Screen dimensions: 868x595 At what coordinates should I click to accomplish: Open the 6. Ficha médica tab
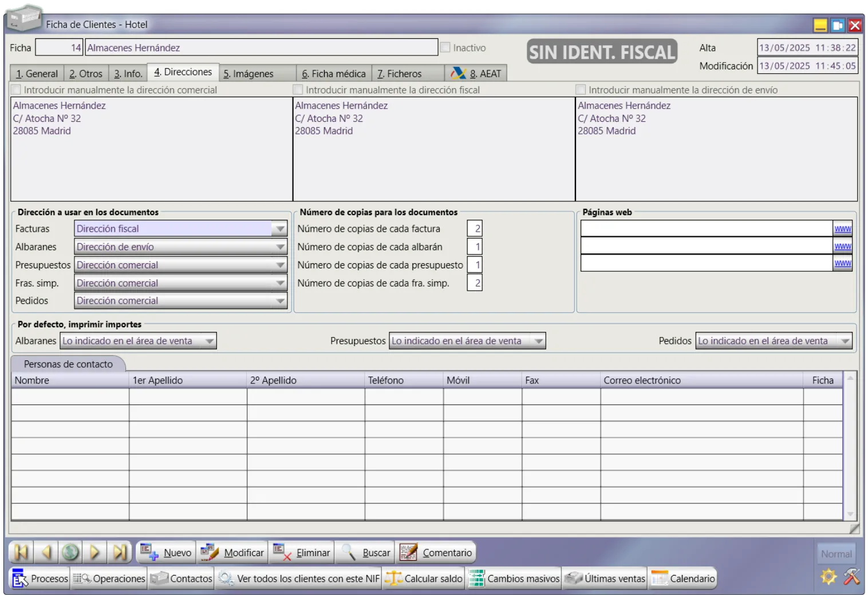(334, 74)
